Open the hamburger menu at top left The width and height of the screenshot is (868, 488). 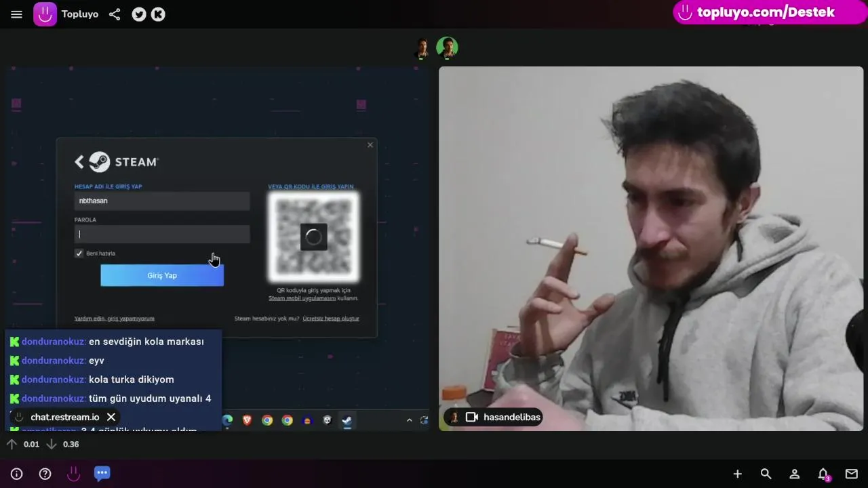16,14
